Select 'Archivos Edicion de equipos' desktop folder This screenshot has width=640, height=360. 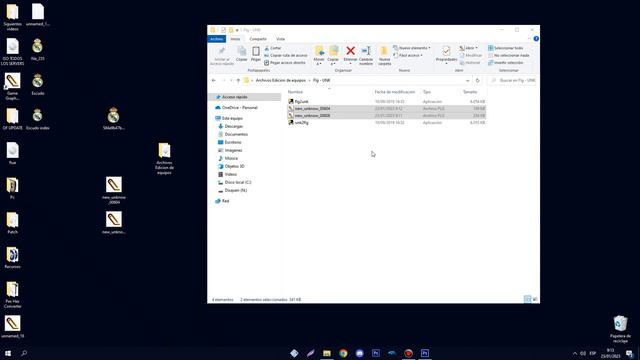coord(164,158)
